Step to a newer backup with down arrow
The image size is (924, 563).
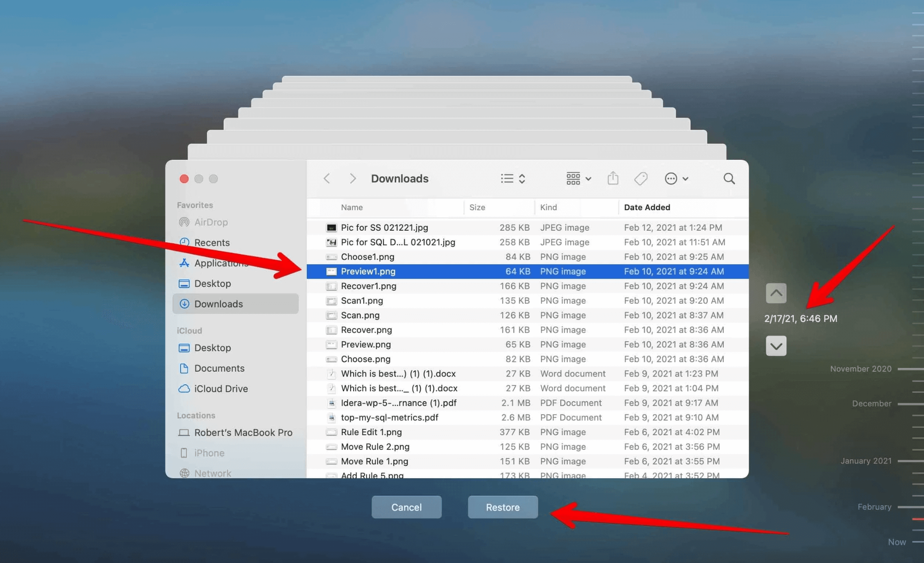click(x=776, y=345)
